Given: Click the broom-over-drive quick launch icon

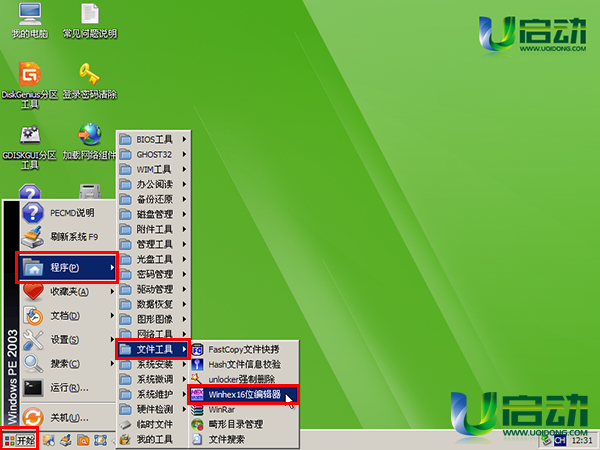Looking at the screenshot, I should pos(66,440).
